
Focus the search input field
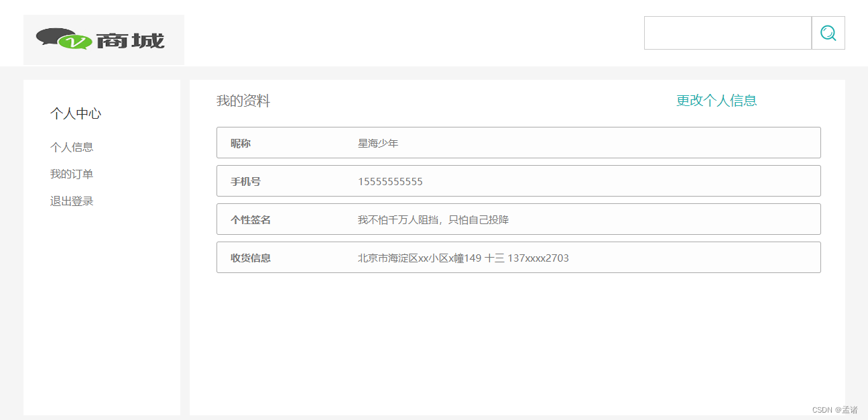pyautogui.click(x=728, y=33)
